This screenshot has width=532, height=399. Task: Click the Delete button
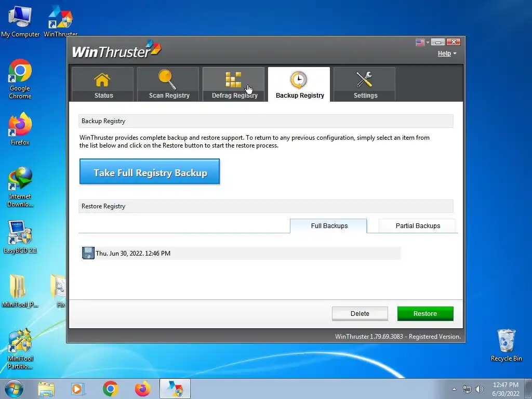[x=360, y=313]
